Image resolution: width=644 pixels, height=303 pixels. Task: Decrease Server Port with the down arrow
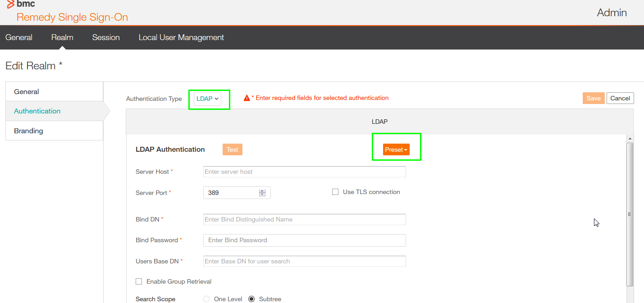click(x=262, y=195)
